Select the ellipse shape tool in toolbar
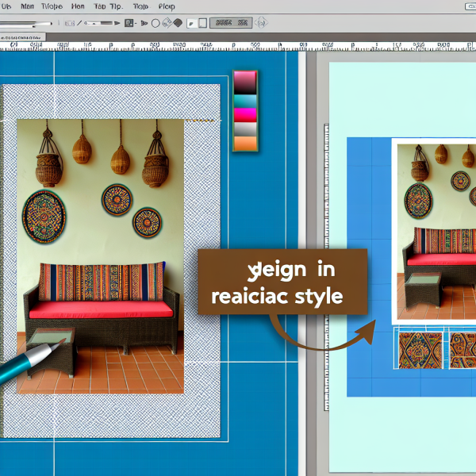 [155, 24]
